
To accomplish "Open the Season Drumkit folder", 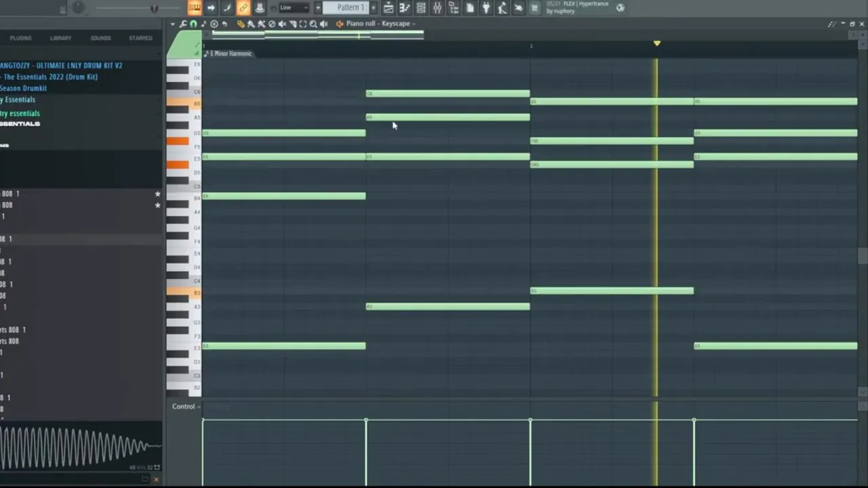I will coord(23,89).
